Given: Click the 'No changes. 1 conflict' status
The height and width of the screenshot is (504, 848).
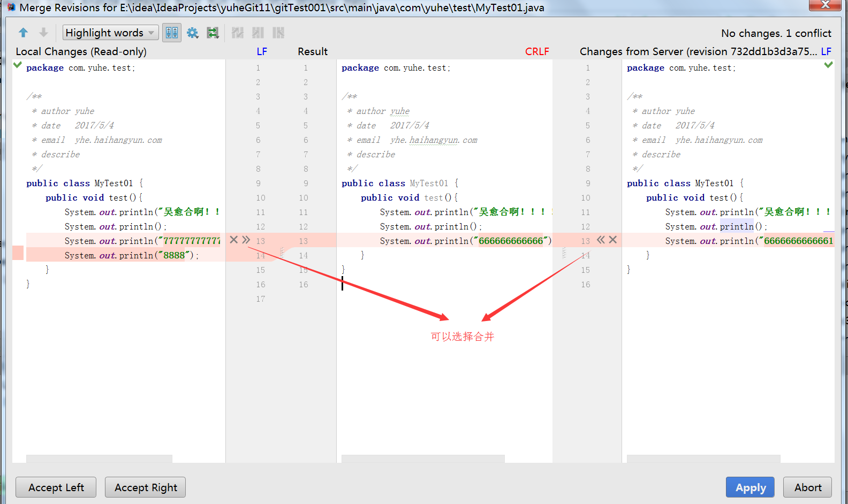Looking at the screenshot, I should pos(776,33).
